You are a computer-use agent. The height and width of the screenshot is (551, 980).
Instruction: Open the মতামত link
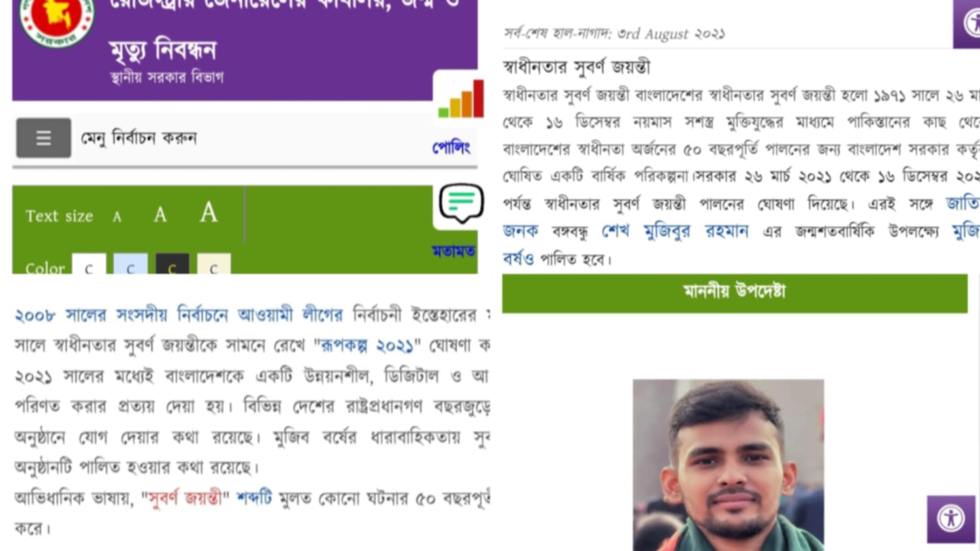pyautogui.click(x=453, y=251)
